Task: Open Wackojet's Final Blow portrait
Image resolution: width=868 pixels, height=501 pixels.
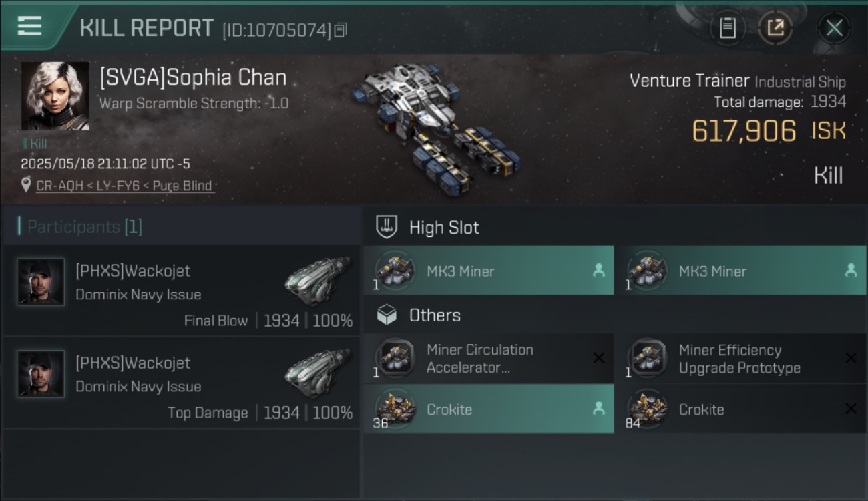Action: [x=41, y=282]
